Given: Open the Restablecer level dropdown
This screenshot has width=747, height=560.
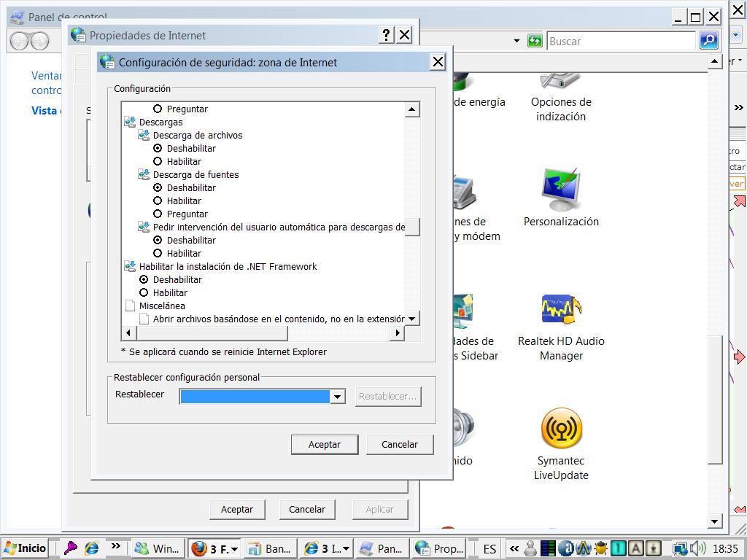Looking at the screenshot, I should [337, 397].
